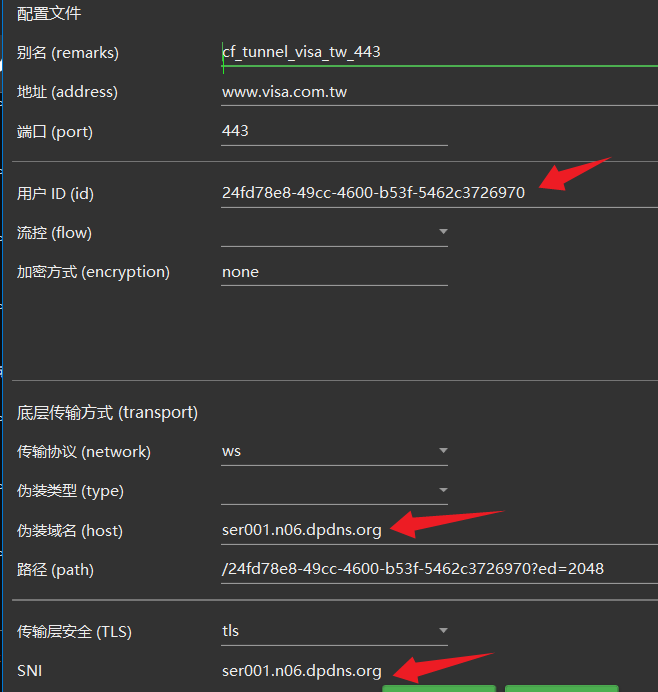The height and width of the screenshot is (692, 658).
Task: Click the 地址 (address) label
Action: pyautogui.click(x=67, y=92)
